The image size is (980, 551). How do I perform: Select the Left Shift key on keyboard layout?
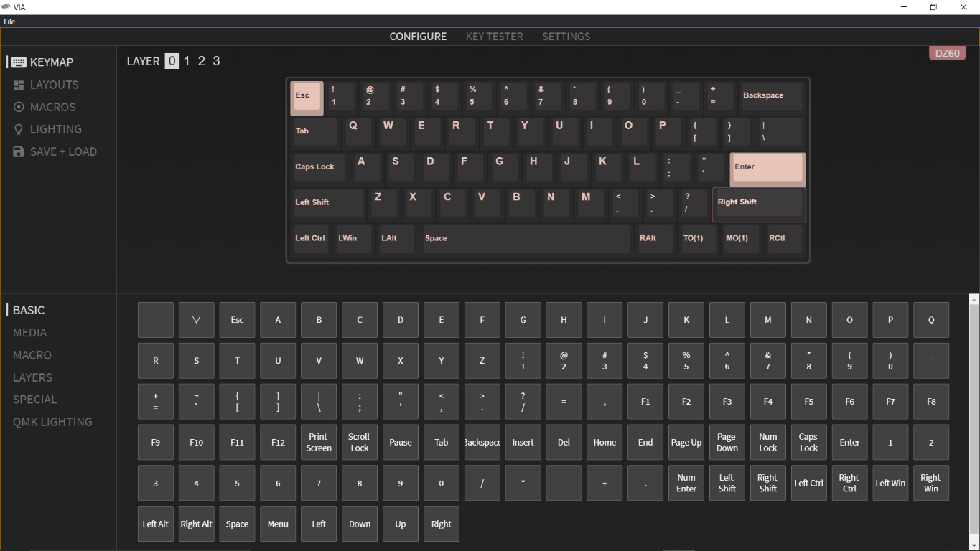coord(328,205)
